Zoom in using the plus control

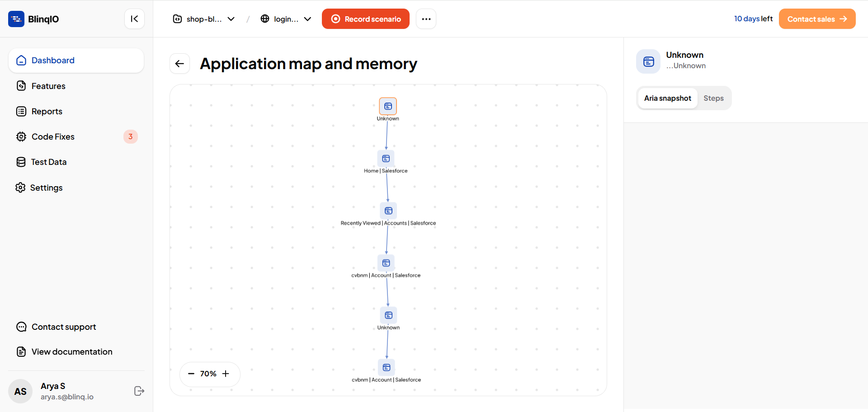coord(226,374)
